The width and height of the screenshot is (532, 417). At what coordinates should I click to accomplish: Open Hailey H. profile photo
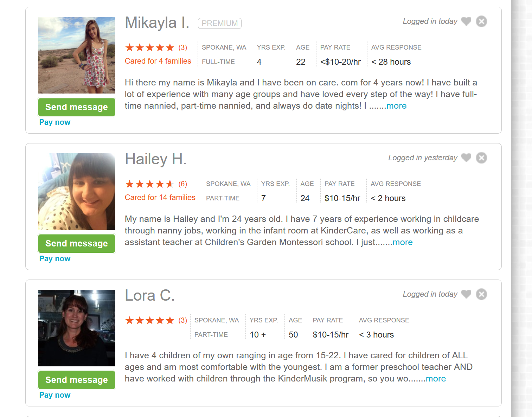77,192
